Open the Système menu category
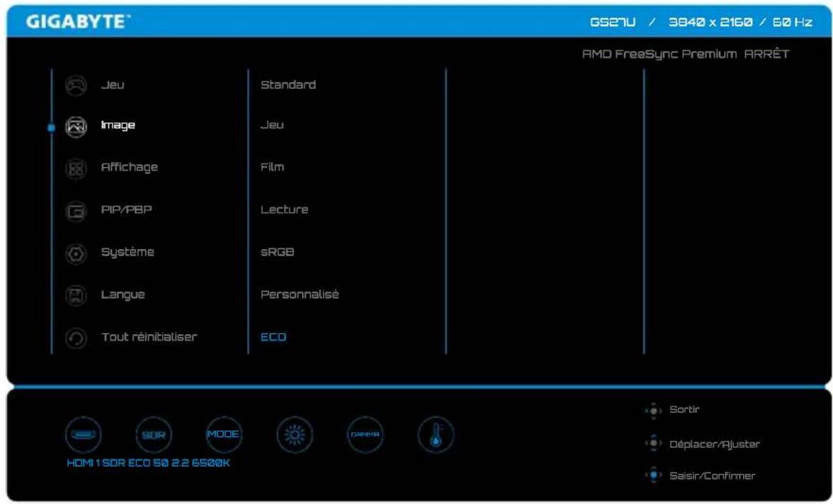Image resolution: width=833 pixels, height=504 pixels. (127, 252)
